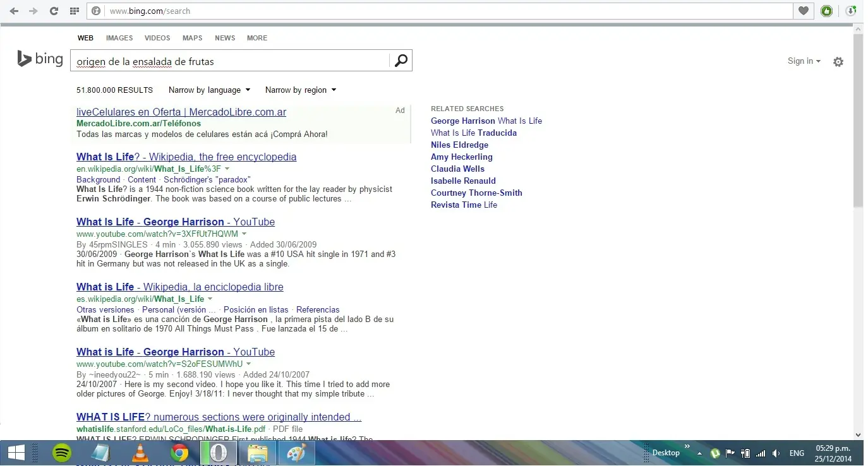Click the heart bookmark icon in address bar

point(803,11)
